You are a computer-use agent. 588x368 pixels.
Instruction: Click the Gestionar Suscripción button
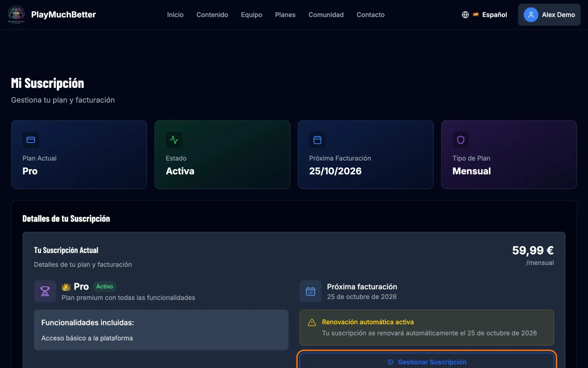coord(427,361)
